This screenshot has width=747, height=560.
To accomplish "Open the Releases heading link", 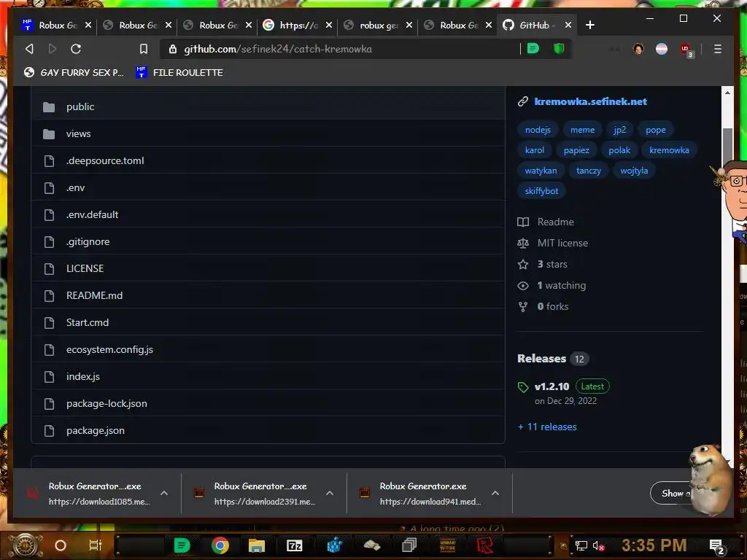I will click(x=542, y=359).
